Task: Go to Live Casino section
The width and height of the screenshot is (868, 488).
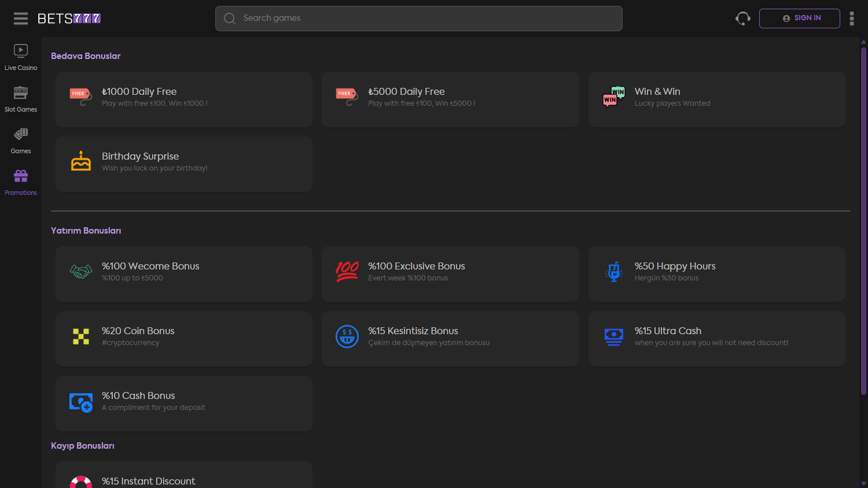Action: [21, 57]
